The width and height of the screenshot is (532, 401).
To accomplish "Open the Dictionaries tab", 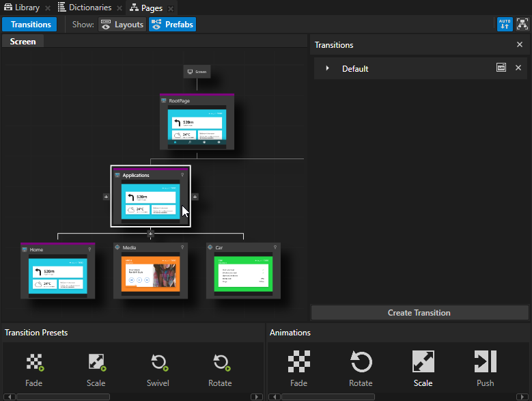I will click(85, 8).
